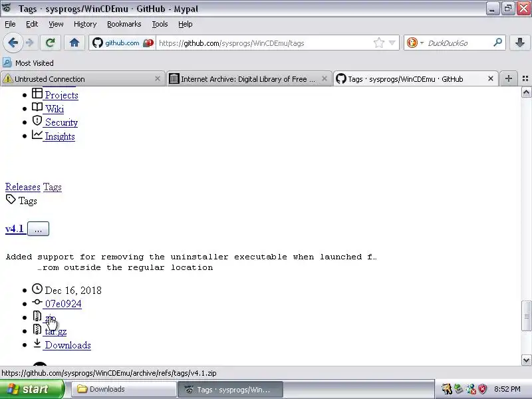Open the Security link
Viewport: 532px width, 399px height.
61,122
